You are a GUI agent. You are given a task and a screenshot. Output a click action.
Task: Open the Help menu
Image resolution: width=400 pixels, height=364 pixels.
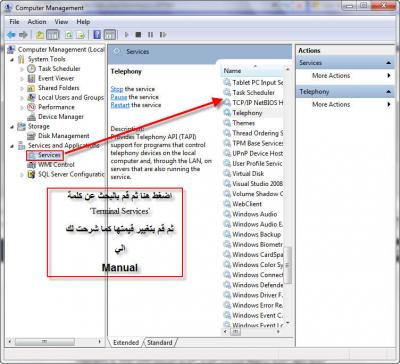click(x=83, y=22)
